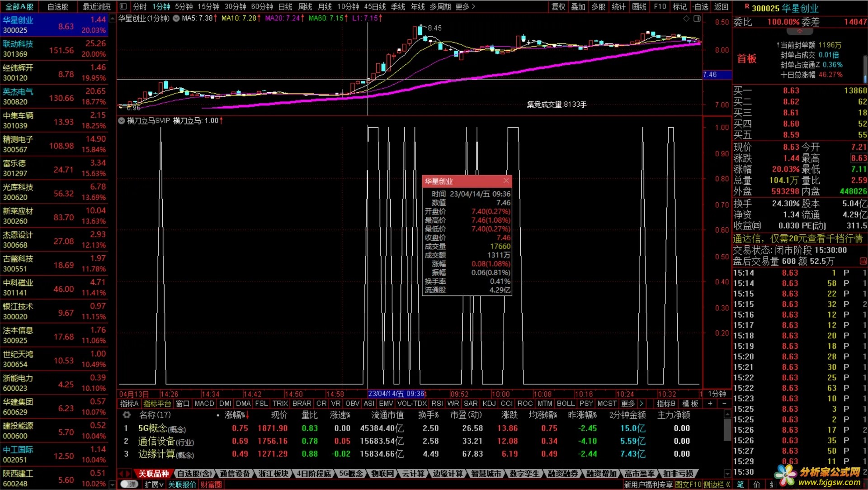Click the red up-chevron under 委比

click(799, 32)
